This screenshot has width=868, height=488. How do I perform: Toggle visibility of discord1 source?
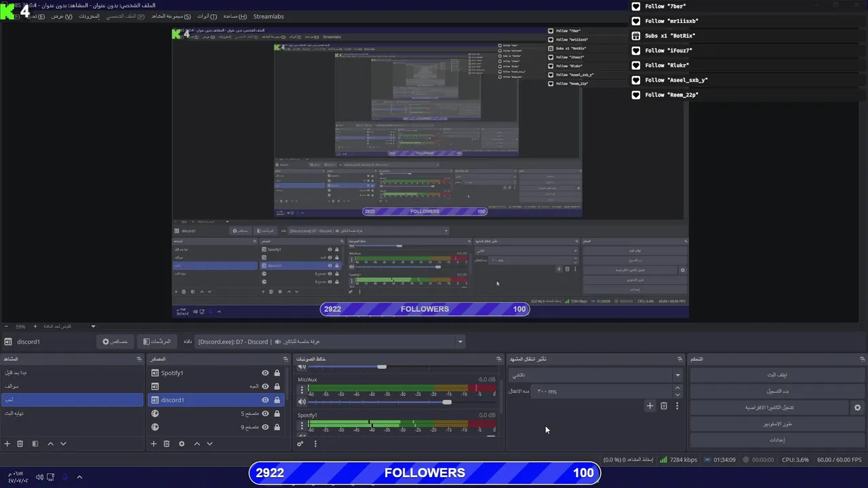pos(265,400)
